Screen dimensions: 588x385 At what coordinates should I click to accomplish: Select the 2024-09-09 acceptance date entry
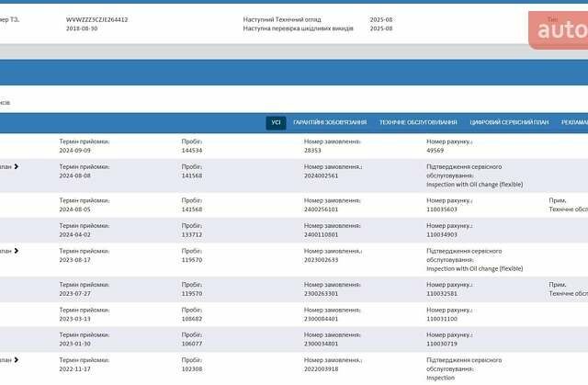click(x=75, y=150)
